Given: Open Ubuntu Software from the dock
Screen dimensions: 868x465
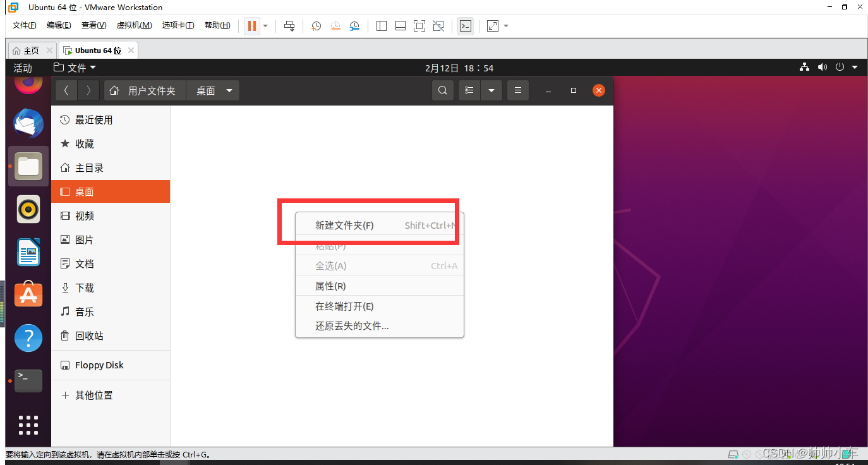Looking at the screenshot, I should (28, 294).
